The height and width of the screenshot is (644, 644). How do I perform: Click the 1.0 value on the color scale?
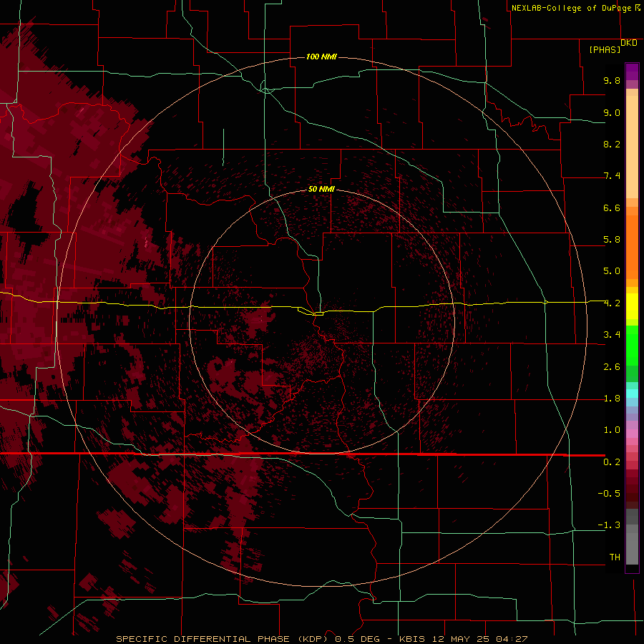pyautogui.click(x=612, y=430)
